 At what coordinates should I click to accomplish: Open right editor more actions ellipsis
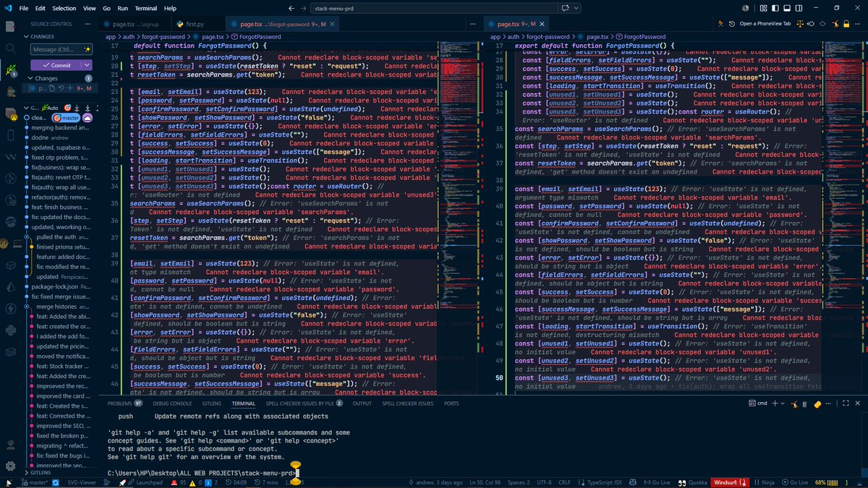tap(858, 24)
